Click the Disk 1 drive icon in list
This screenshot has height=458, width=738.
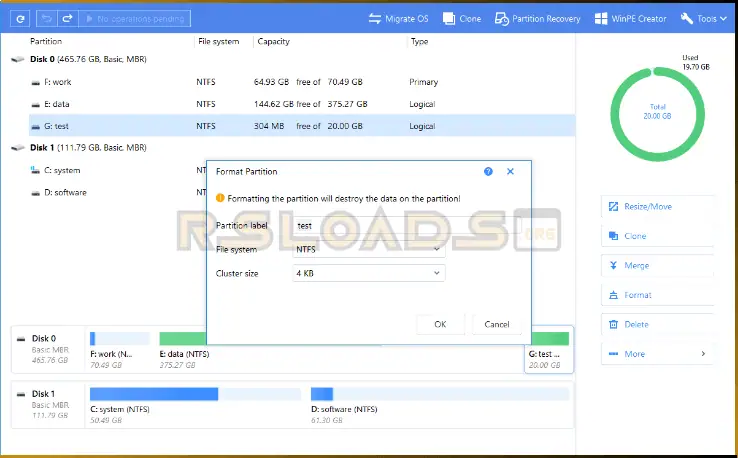(18, 148)
